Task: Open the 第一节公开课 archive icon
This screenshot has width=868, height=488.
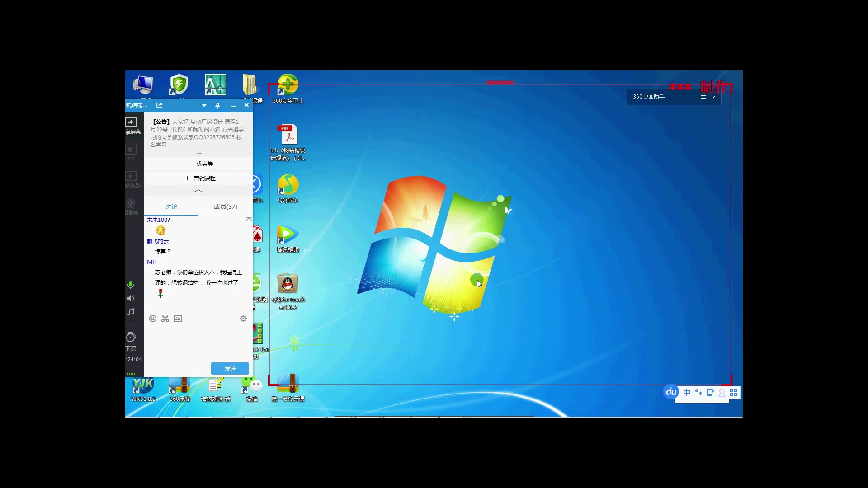Action: click(x=288, y=388)
